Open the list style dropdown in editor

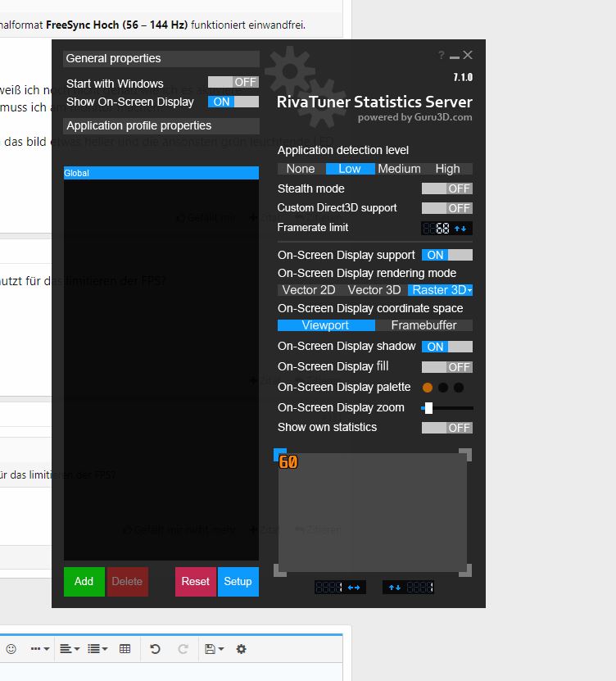coord(97,649)
